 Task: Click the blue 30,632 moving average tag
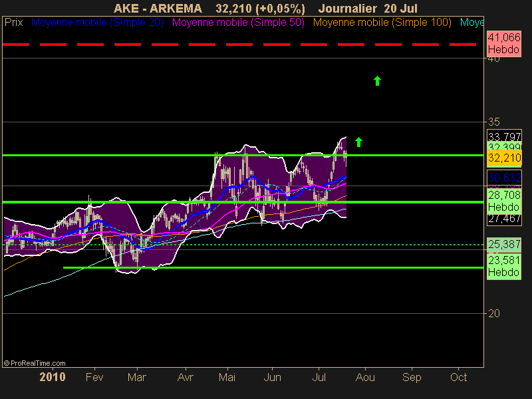[x=504, y=178]
